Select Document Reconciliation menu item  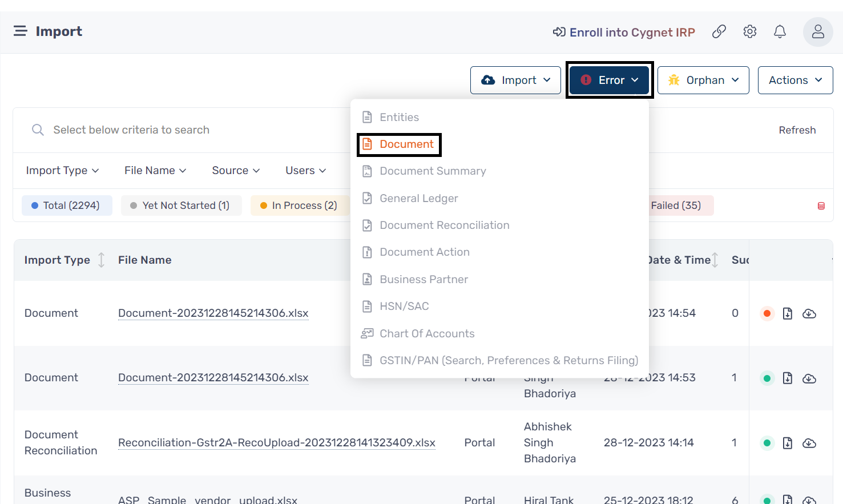[499, 225]
